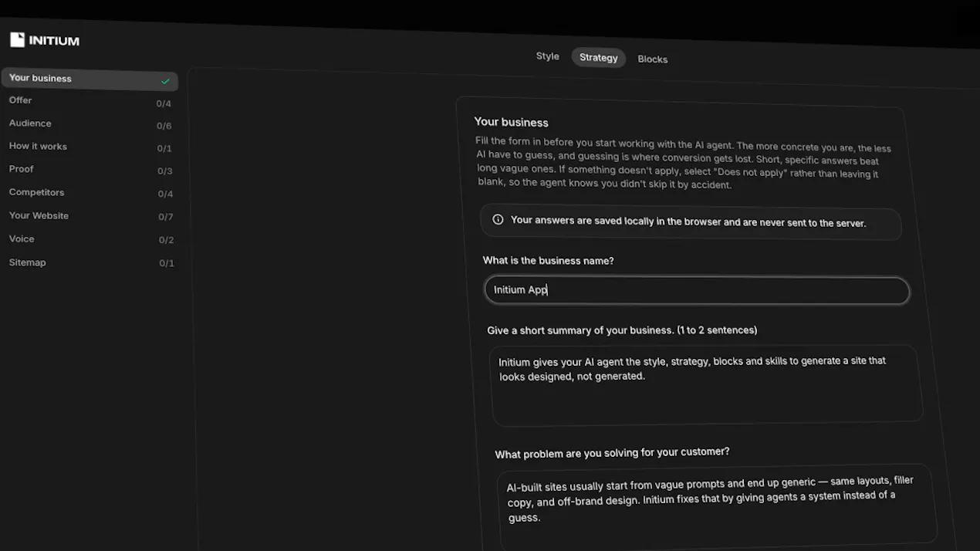Click the business name input field
Image resolution: width=980 pixels, height=551 pixels.
[697, 290]
